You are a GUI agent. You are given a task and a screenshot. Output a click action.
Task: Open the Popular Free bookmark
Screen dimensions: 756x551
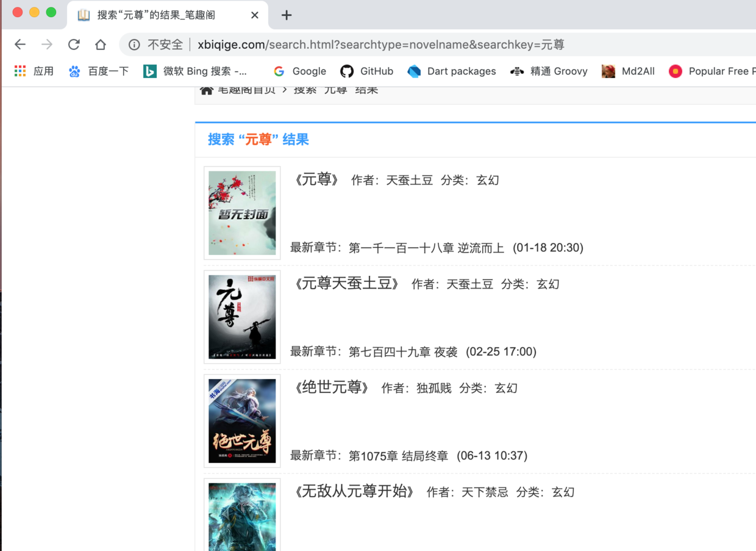pos(712,71)
